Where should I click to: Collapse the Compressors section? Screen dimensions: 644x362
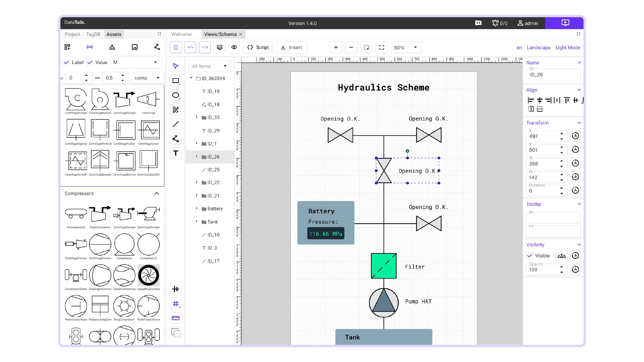[156, 193]
